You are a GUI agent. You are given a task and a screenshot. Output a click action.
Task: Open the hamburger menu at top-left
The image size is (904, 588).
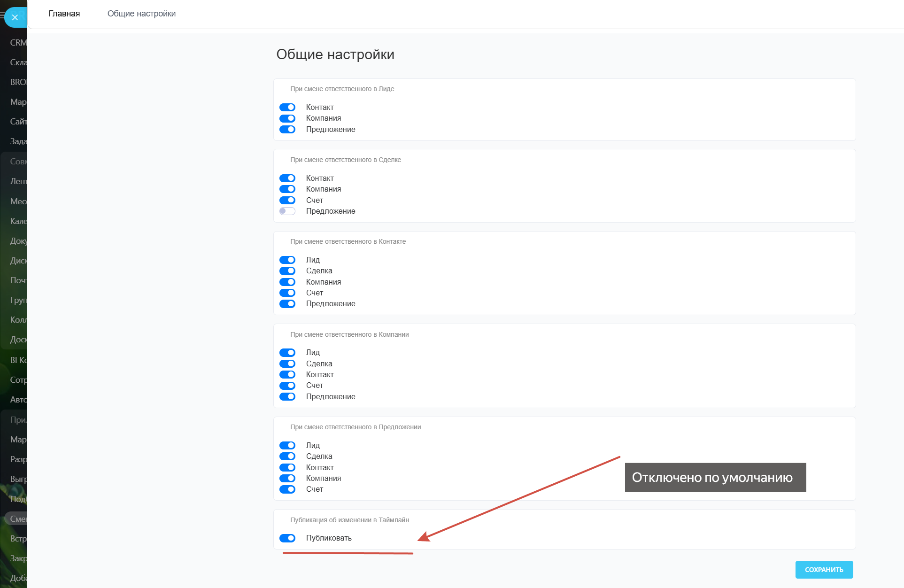pyautogui.click(x=2, y=15)
